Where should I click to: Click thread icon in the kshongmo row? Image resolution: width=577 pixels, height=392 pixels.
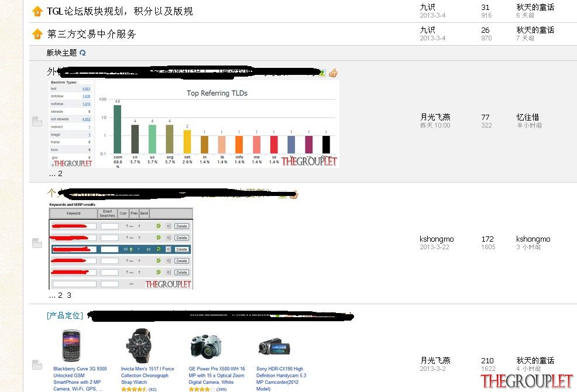(x=37, y=243)
